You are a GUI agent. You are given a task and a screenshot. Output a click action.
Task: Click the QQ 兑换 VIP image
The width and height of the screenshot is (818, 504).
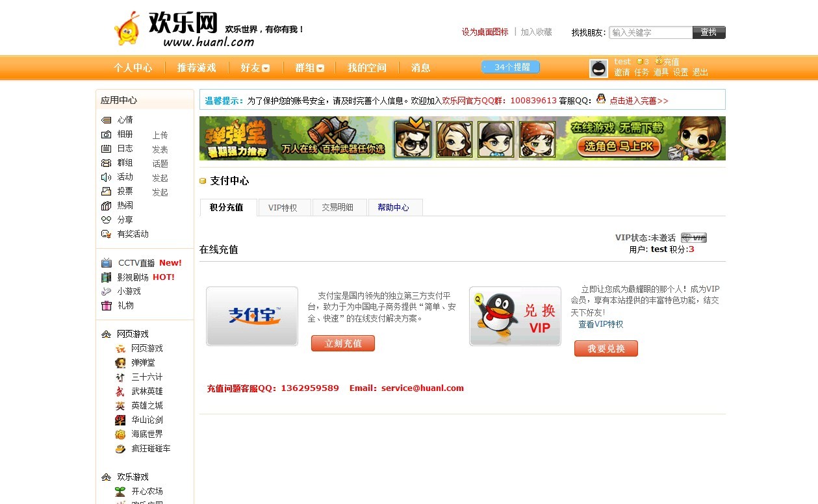[x=515, y=316]
